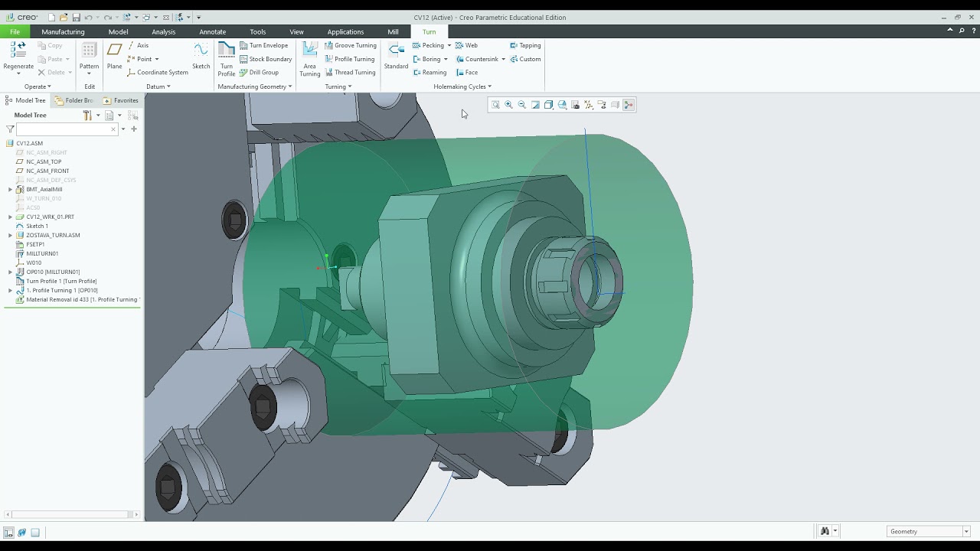The image size is (980, 551).
Task: Click the model tree filter funnel icon
Action: pyautogui.click(x=10, y=129)
